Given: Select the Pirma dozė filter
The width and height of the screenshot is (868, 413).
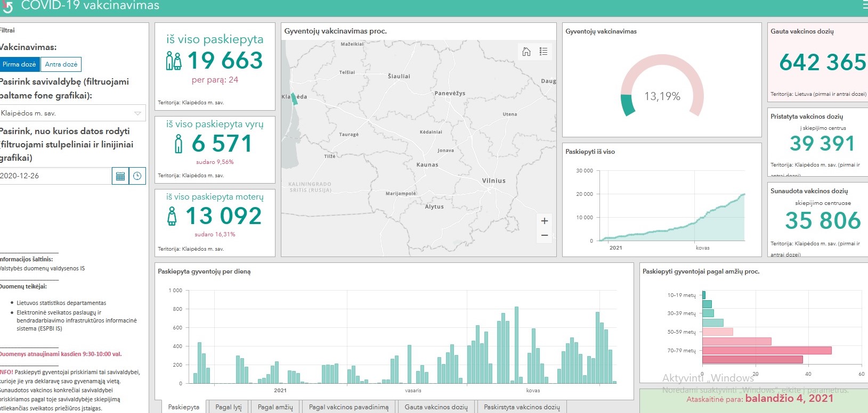Looking at the screenshot, I should click(19, 64).
